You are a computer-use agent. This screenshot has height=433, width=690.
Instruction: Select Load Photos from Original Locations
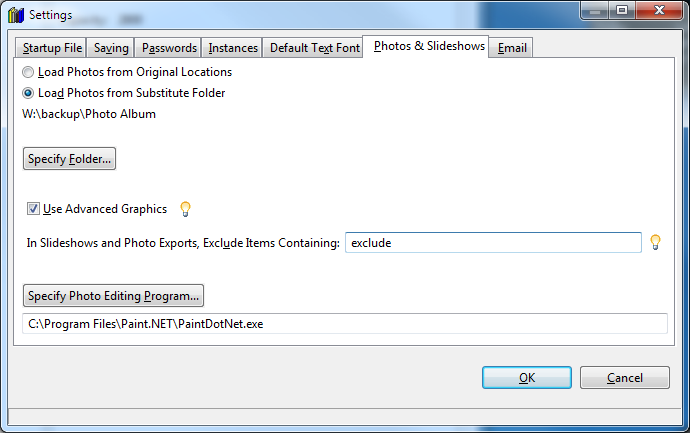click(29, 72)
